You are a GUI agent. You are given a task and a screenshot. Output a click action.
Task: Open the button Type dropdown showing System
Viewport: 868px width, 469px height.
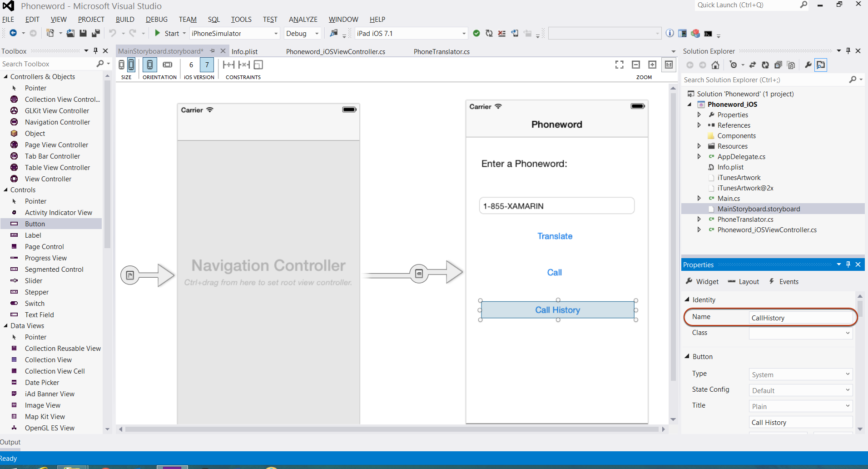[x=800, y=374]
